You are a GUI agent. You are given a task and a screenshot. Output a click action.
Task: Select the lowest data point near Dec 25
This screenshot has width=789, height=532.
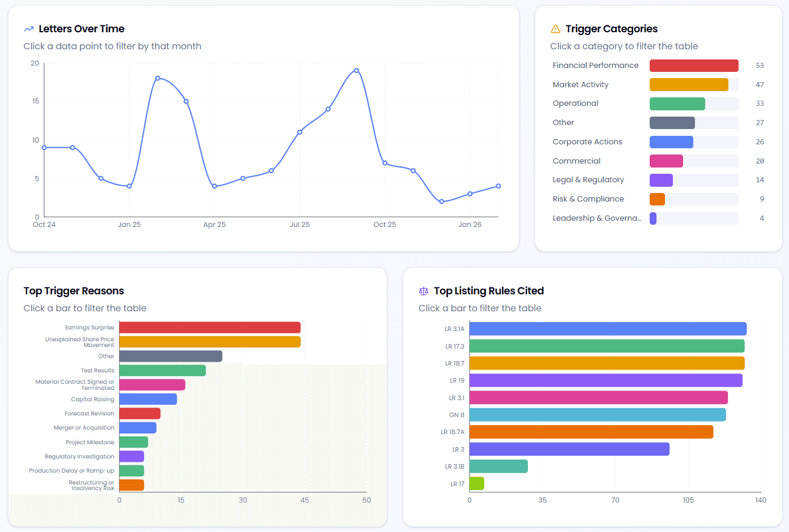coord(442,201)
